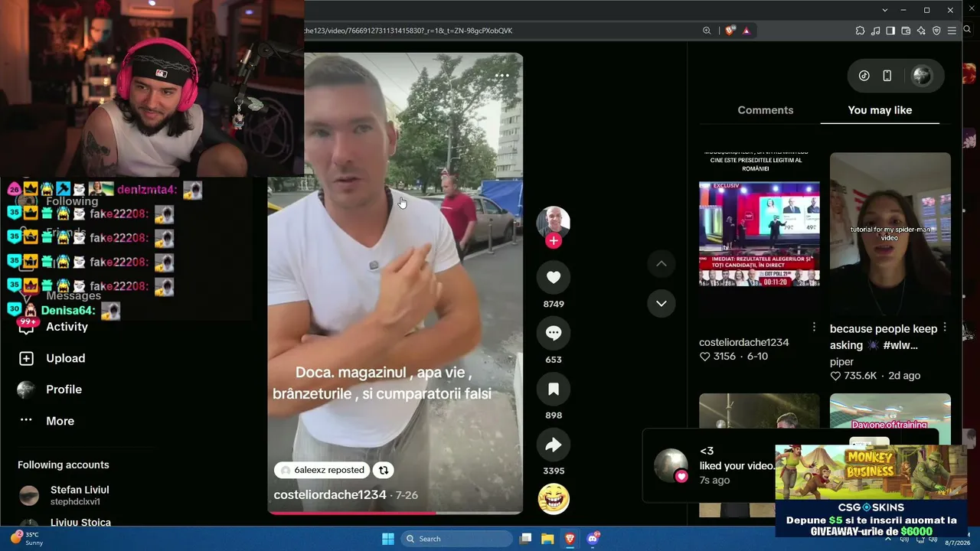
Task: Save the video with the bookmark icon
Action: 554,389
